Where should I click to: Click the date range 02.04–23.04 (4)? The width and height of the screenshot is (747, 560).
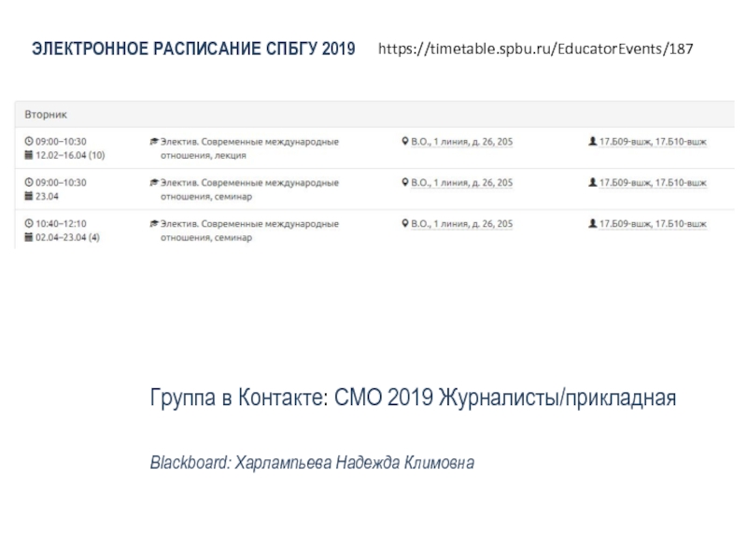coord(67,237)
